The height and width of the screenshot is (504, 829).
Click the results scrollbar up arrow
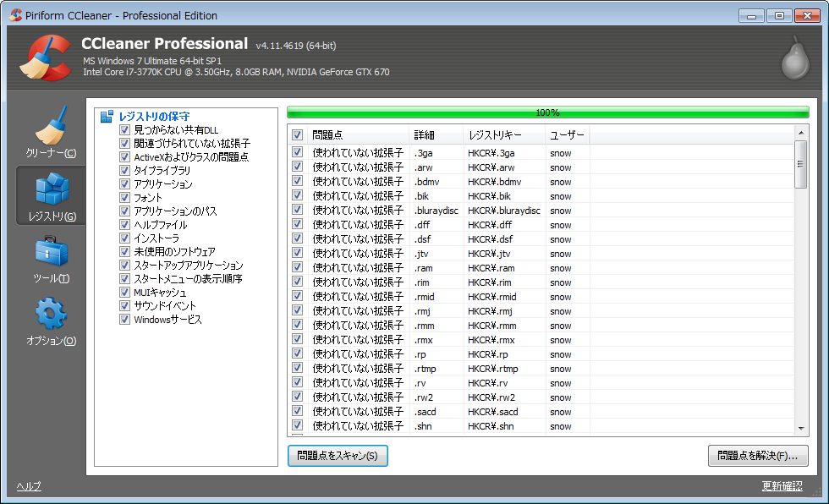(x=801, y=133)
